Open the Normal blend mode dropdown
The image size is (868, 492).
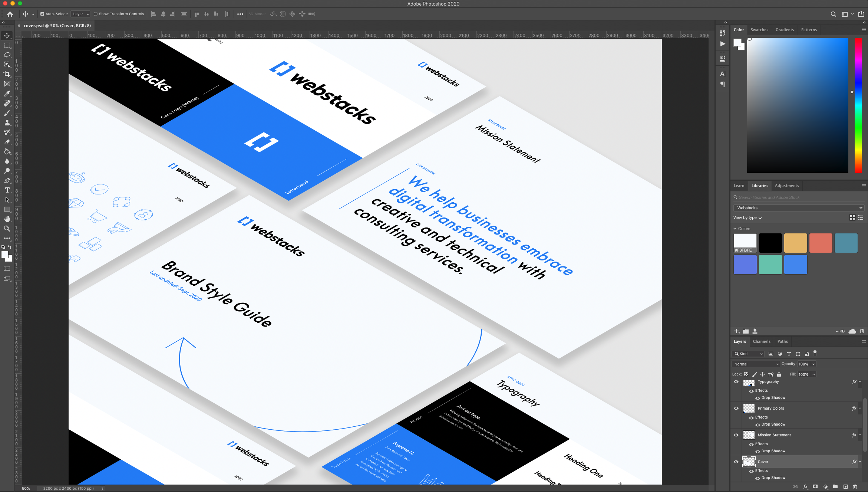(756, 364)
